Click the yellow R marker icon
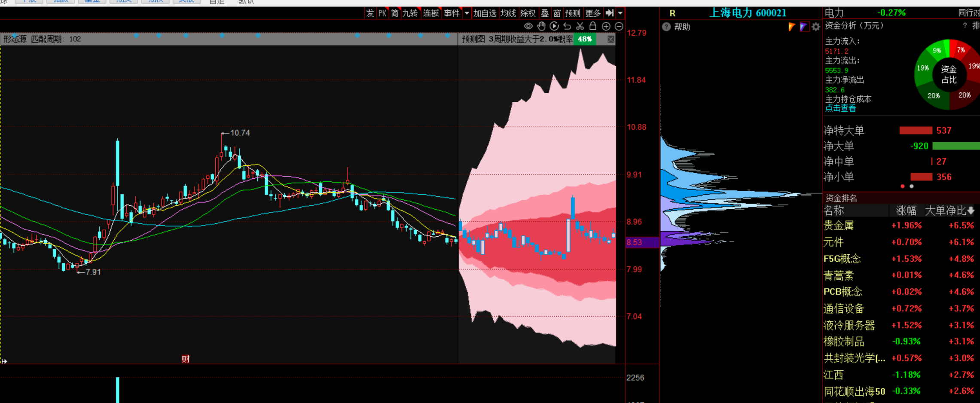The image size is (980, 403). 672,13
